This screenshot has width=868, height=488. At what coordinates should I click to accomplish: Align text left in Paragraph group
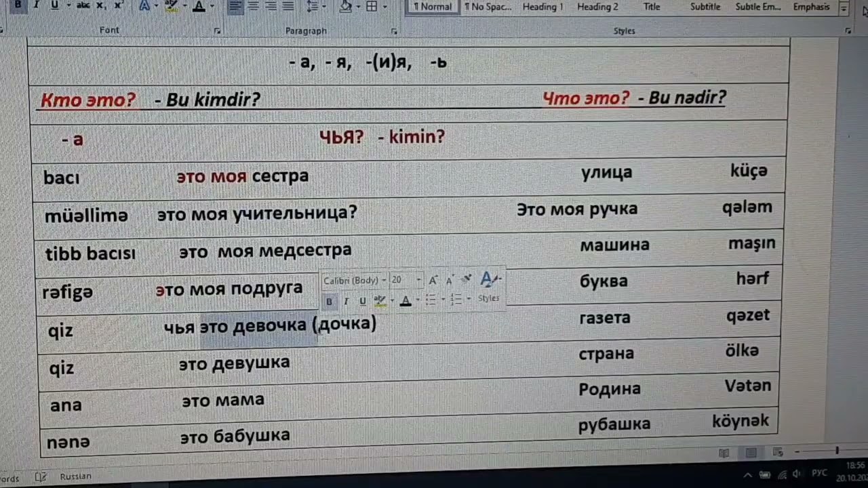235,6
